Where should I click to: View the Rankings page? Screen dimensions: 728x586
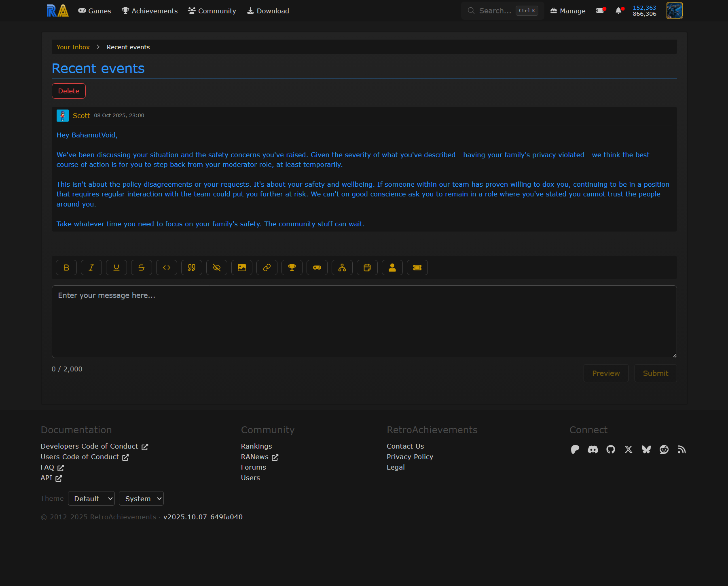pyautogui.click(x=256, y=446)
